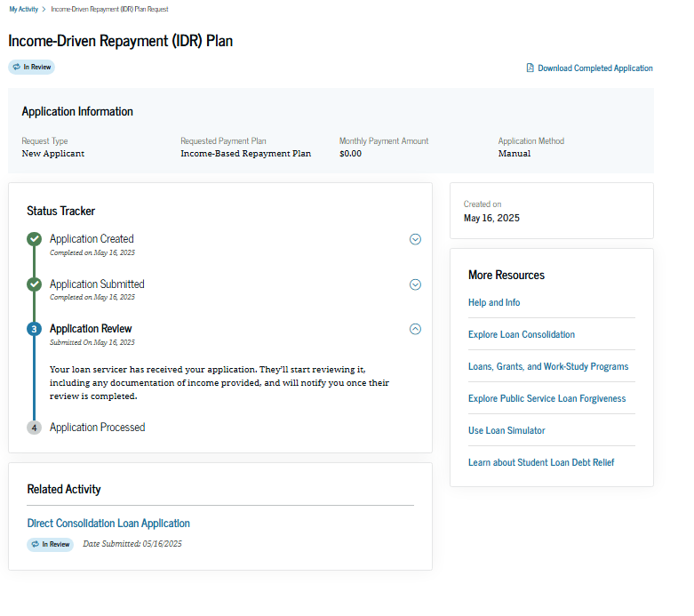Open Help and Info resource
Viewport: 694px width, 616px height.
(x=494, y=303)
